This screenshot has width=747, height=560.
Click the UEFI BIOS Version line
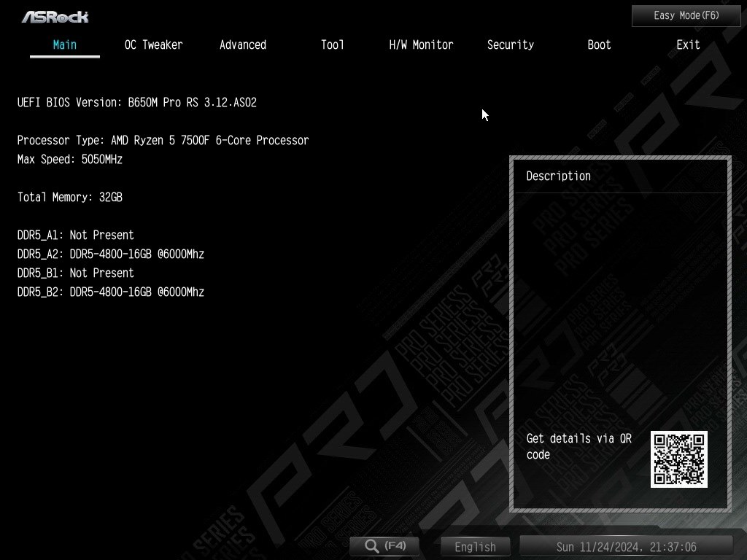(x=137, y=103)
